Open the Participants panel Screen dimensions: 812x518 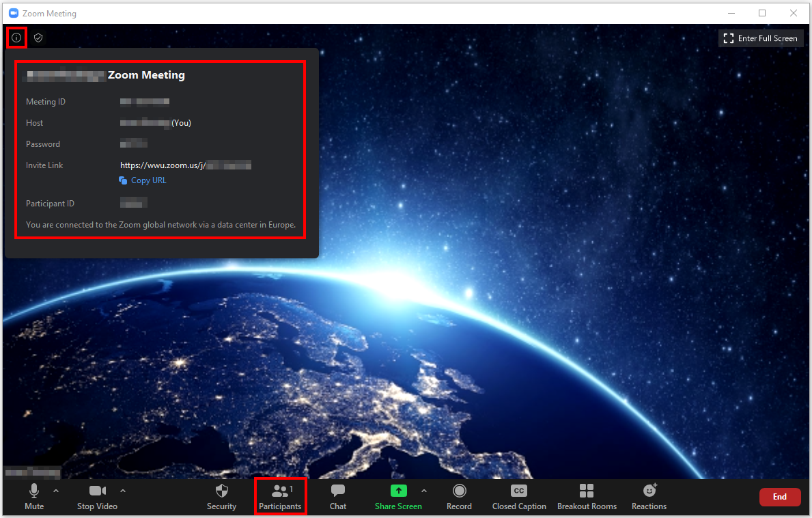pyautogui.click(x=280, y=497)
